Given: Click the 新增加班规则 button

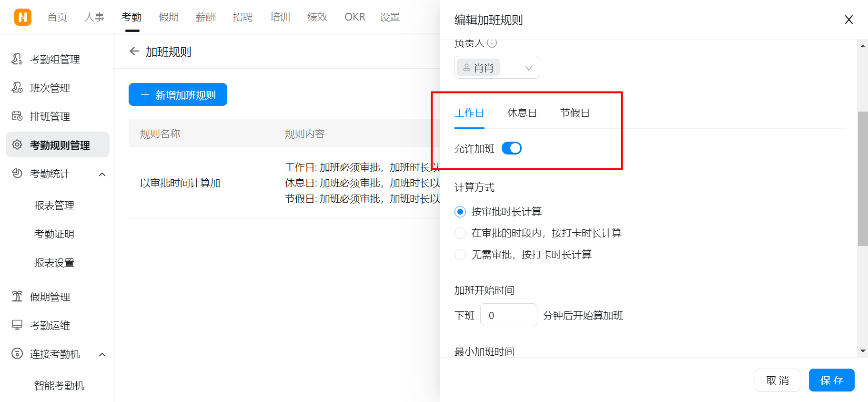Looking at the screenshot, I should pos(178,94).
